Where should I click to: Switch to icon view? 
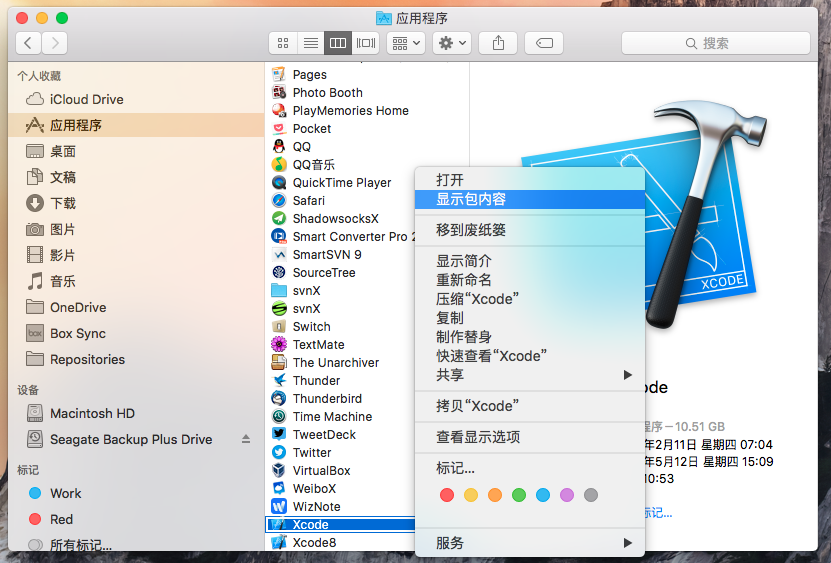[283, 43]
